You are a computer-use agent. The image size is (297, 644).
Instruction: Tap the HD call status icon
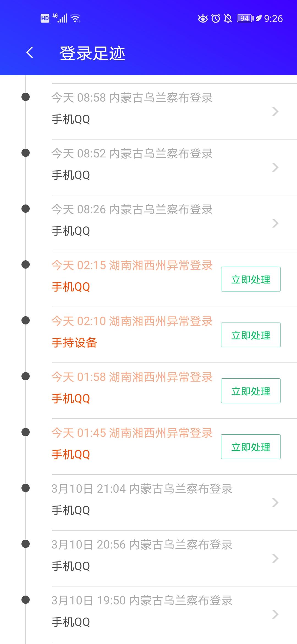pyautogui.click(x=45, y=18)
